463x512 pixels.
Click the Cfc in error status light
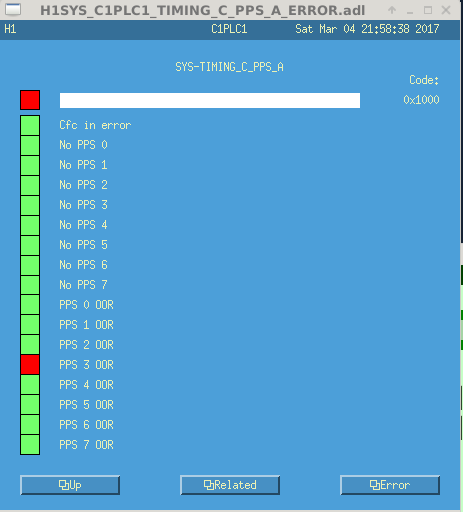click(30, 125)
